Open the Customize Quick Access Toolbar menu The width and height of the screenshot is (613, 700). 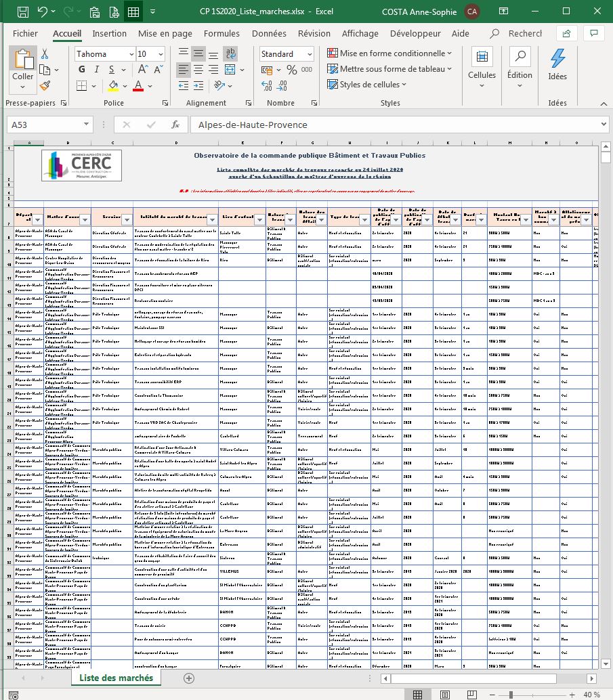tap(152, 12)
